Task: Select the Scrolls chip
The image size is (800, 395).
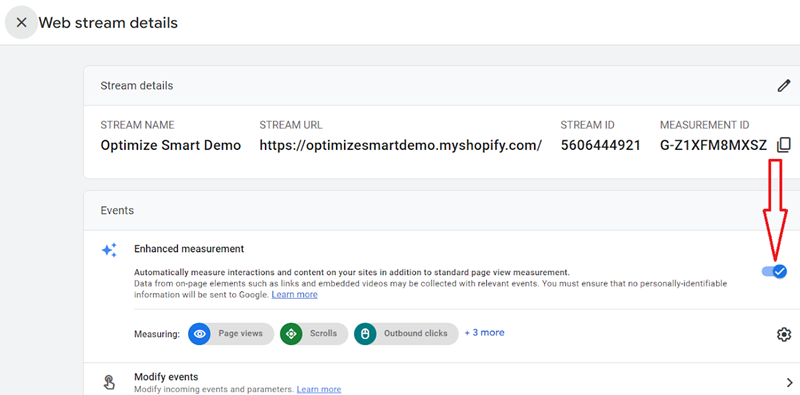Action: tap(314, 334)
